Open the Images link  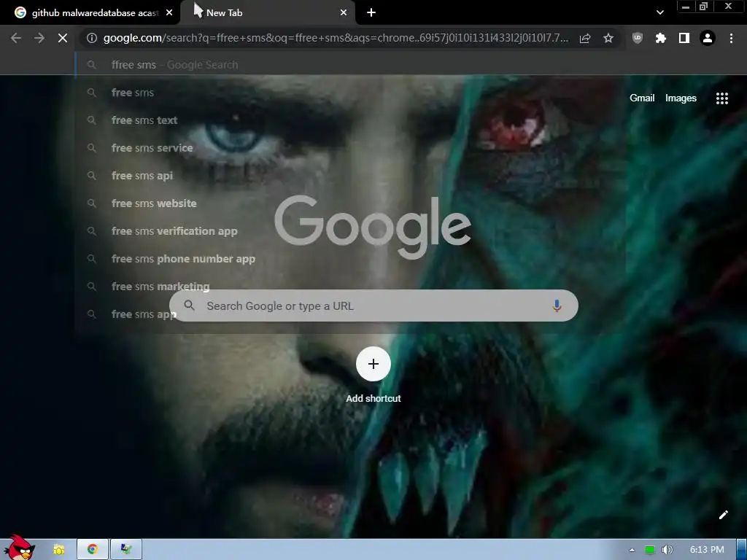tap(681, 98)
